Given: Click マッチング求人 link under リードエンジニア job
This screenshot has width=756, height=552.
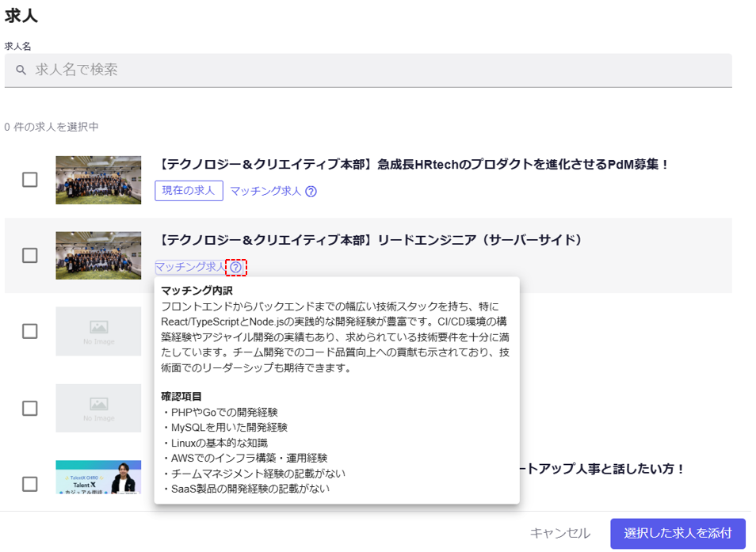Looking at the screenshot, I should [190, 268].
